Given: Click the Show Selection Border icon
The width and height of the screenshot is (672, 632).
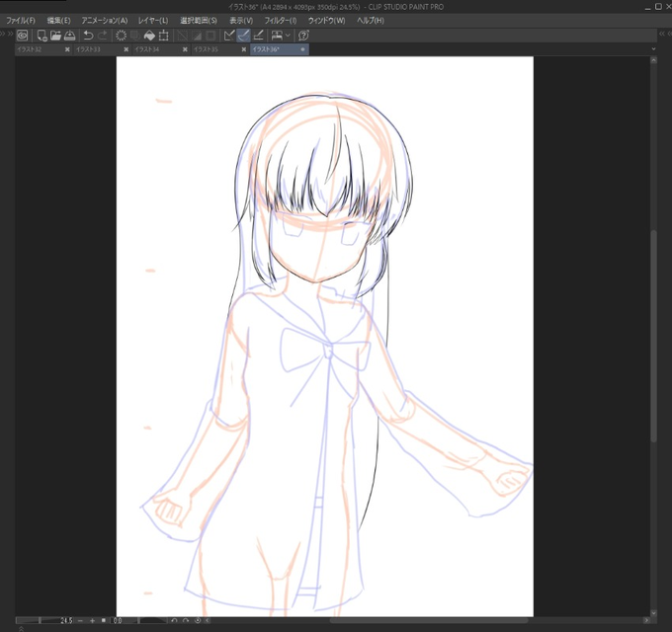Looking at the screenshot, I should point(210,36).
